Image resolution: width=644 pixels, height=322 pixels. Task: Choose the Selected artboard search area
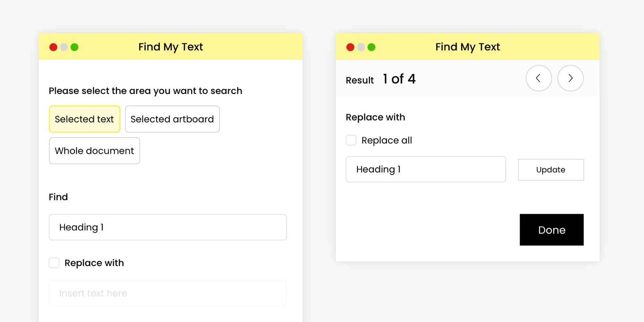pyautogui.click(x=172, y=119)
